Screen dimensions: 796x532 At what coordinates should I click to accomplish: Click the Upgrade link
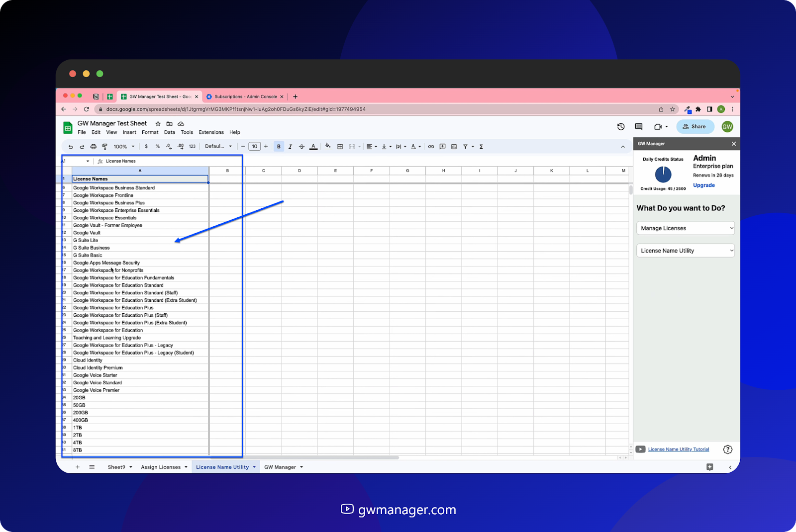tap(704, 185)
